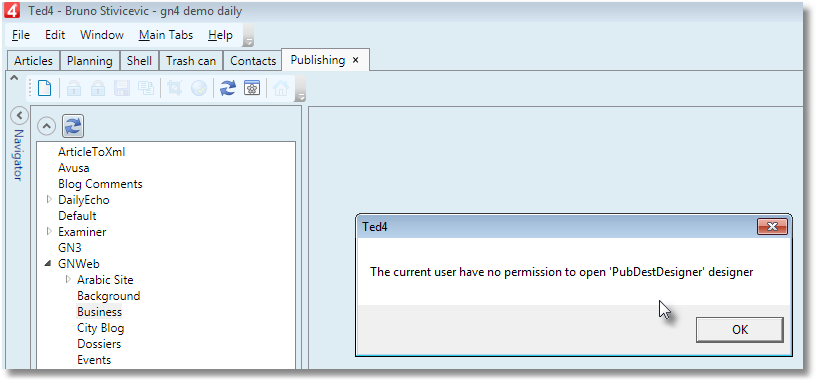817x383 pixels.
Task: Select Default in the tree
Action: tap(77, 216)
